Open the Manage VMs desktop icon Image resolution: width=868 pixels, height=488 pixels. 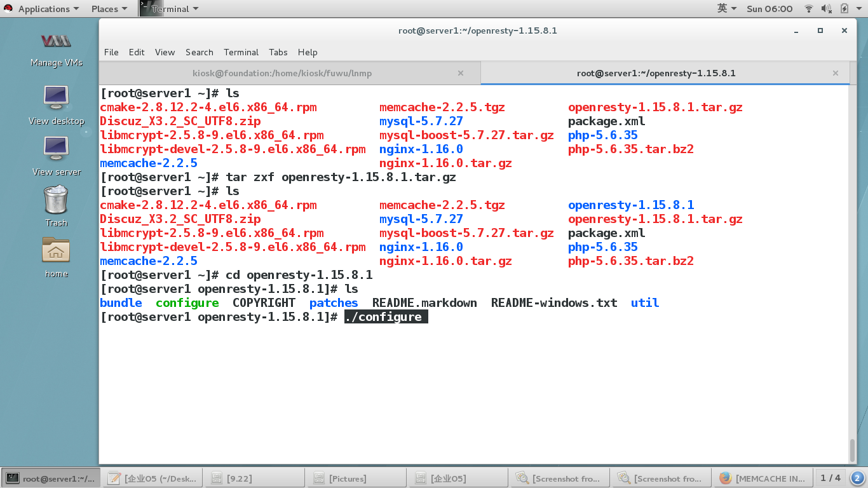click(x=56, y=49)
